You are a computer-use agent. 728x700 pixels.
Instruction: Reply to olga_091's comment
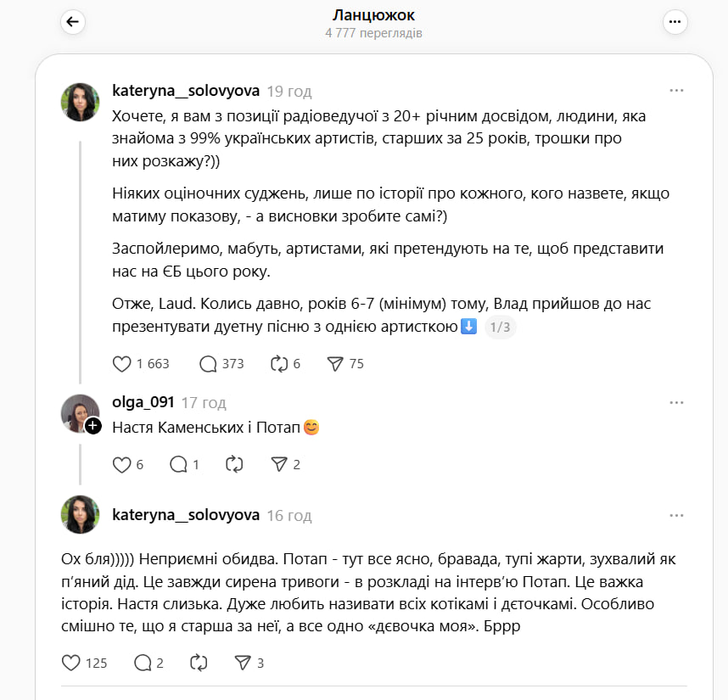tap(178, 465)
